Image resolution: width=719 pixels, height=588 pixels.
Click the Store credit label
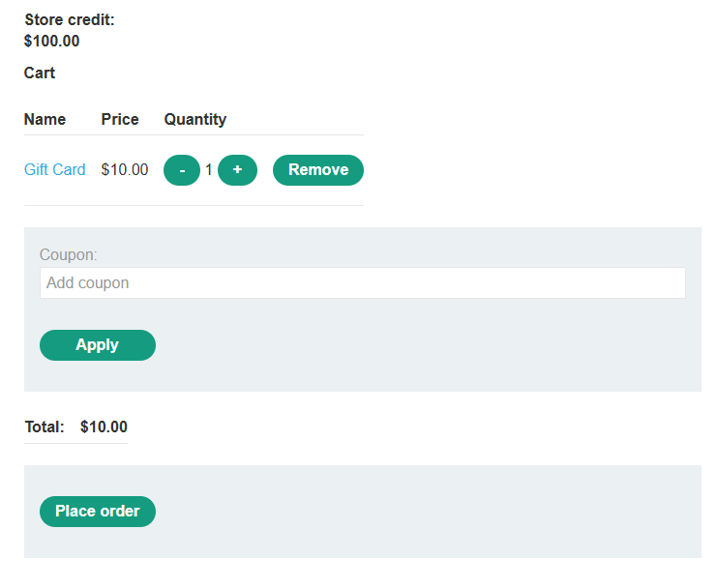pyautogui.click(x=70, y=20)
